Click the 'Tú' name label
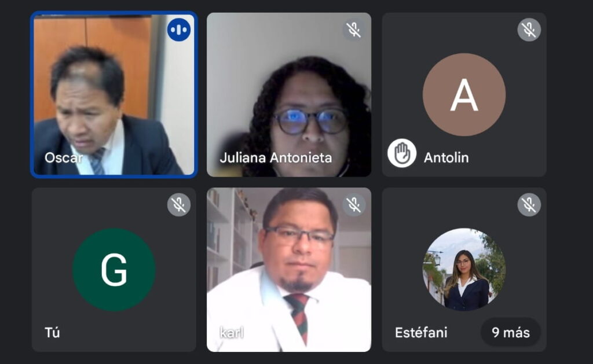 coord(52,333)
